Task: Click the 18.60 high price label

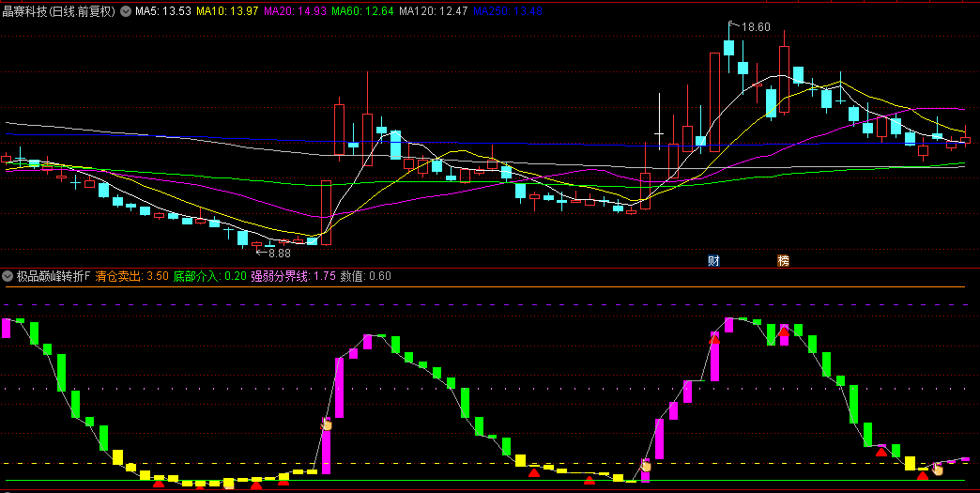Action: tap(756, 27)
